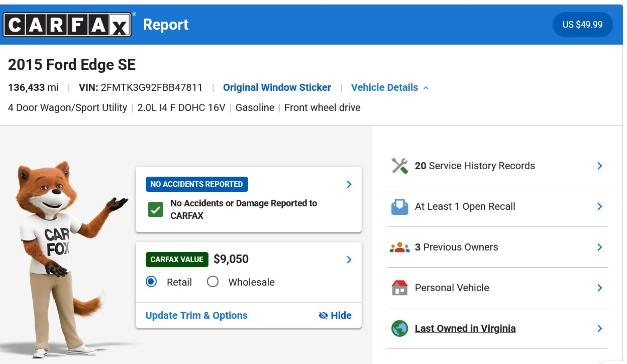
Task: Open the Original Window Sticker link
Action: [277, 88]
